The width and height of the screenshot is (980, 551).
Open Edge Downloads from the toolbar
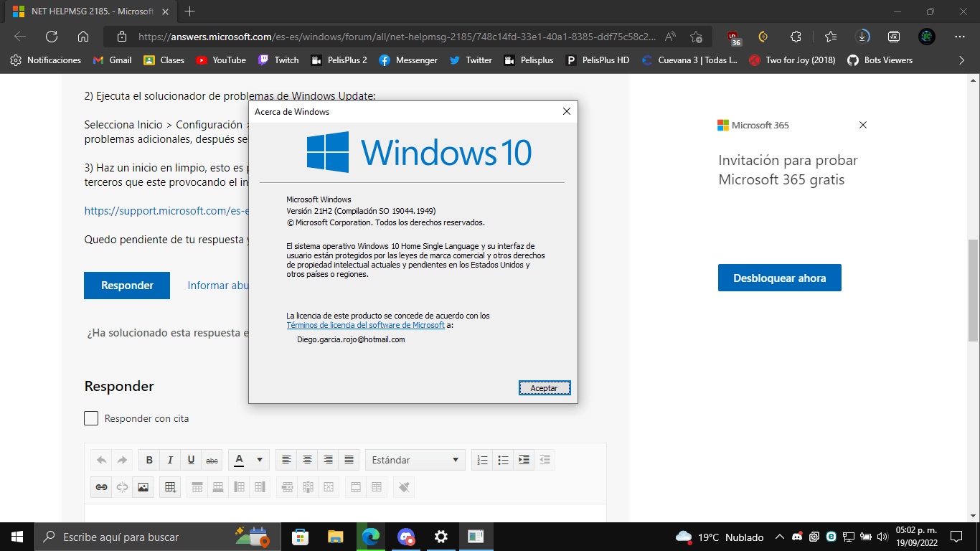tap(863, 37)
